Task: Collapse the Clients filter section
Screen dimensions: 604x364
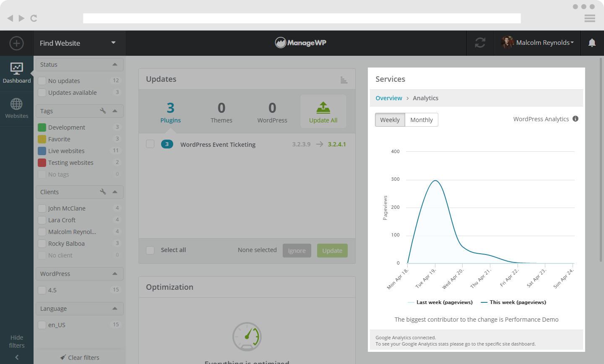Action: point(115,192)
